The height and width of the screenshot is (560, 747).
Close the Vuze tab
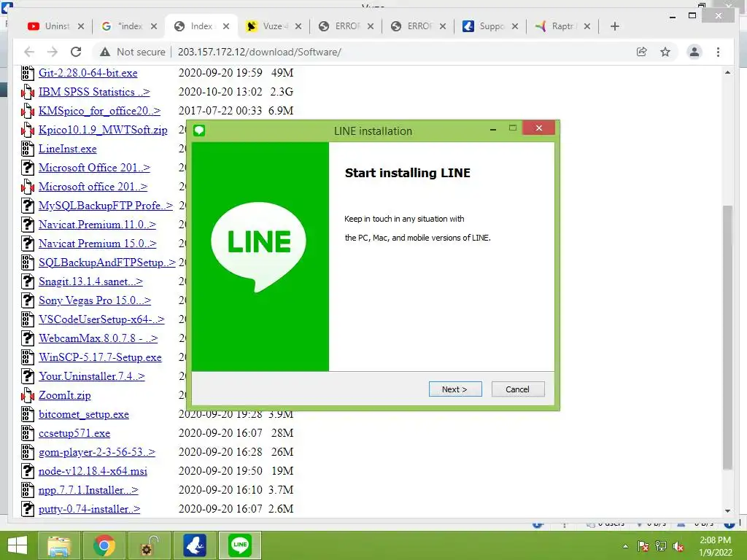point(298,26)
